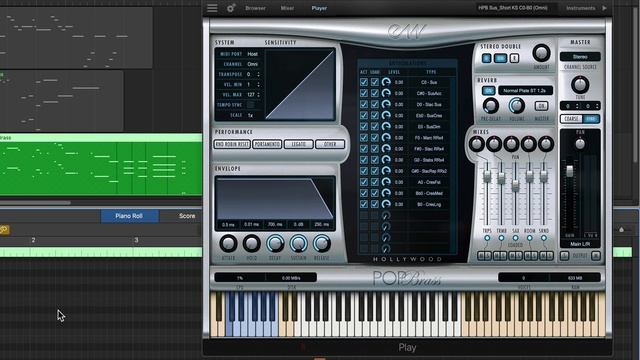
Task: Adjust the Vel. Max stepper arrows
Action: click(x=258, y=95)
